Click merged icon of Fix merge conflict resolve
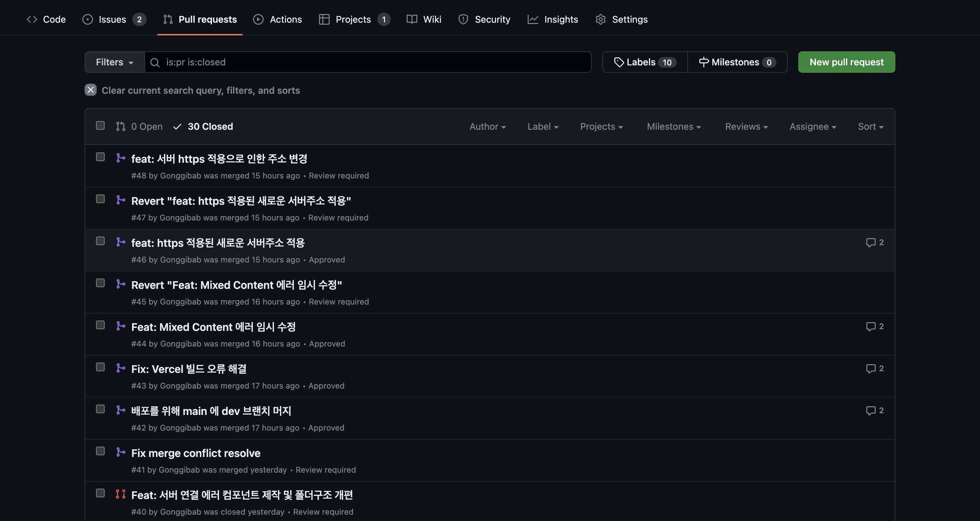980x521 pixels. click(x=121, y=452)
